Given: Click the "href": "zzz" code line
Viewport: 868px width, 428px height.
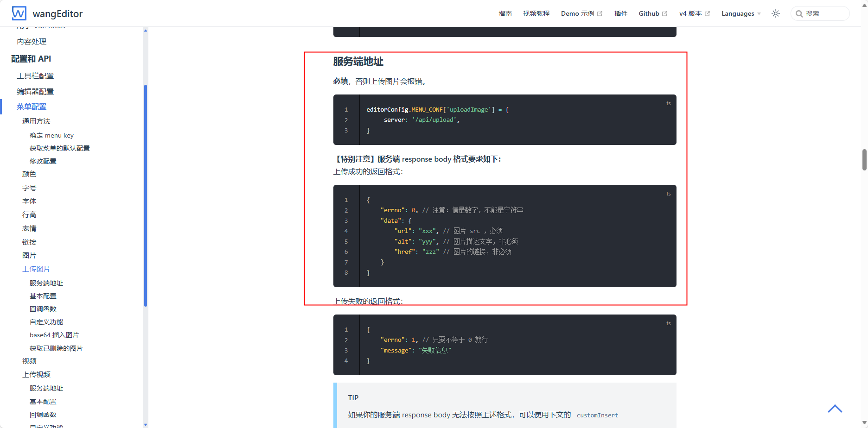Looking at the screenshot, I should (453, 252).
